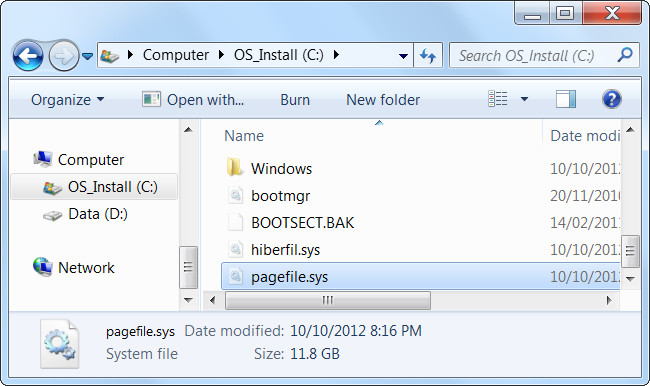This screenshot has width=650, height=386.
Task: Open recent pages dropdown next to Forward
Action: 87,56
